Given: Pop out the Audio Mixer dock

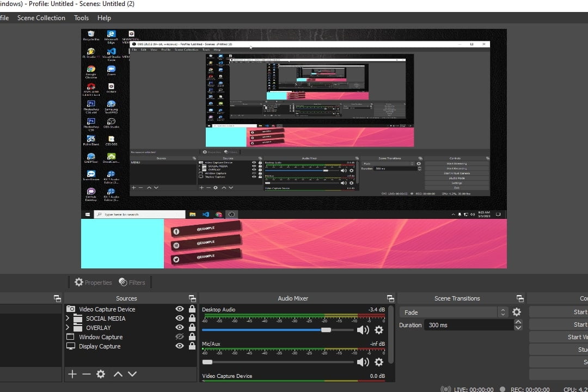Looking at the screenshot, I should coord(390,298).
